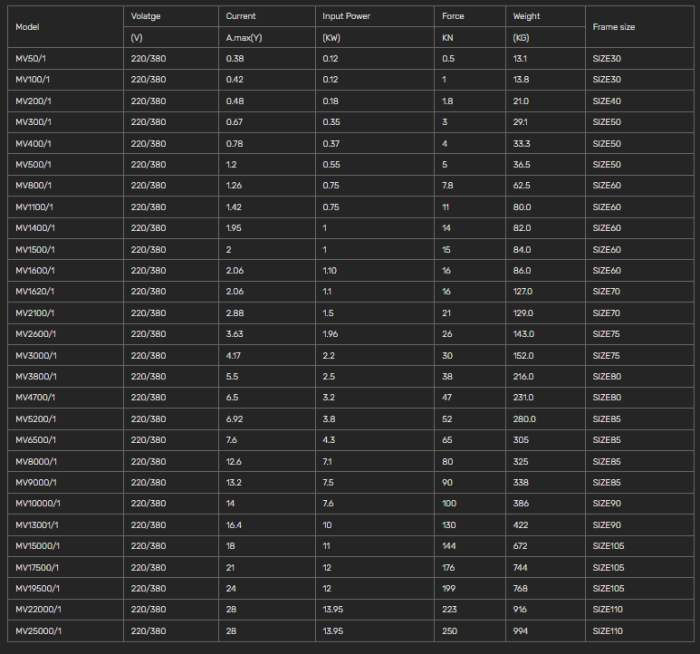
Task: Select the Force column header
Action: (453, 16)
